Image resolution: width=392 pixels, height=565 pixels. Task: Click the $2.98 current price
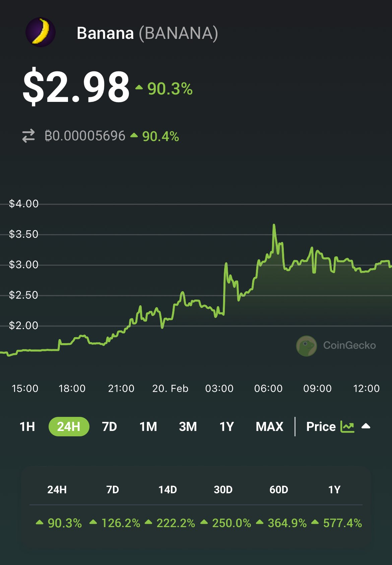tap(76, 86)
